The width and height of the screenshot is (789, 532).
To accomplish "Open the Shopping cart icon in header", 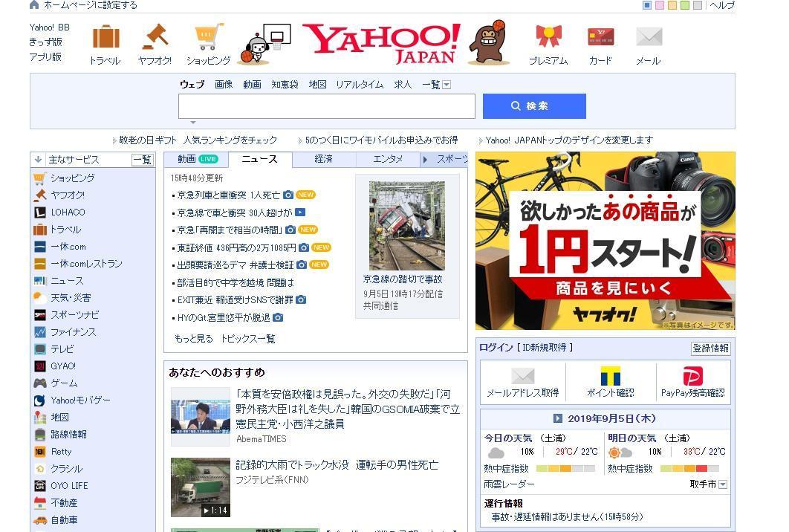I will coord(209,36).
